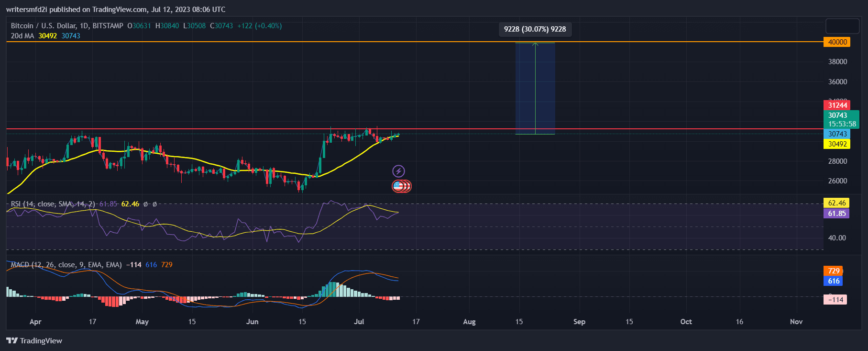The image size is (868, 351).
Task: Click the 38000 level on price scale
Action: tap(837, 62)
